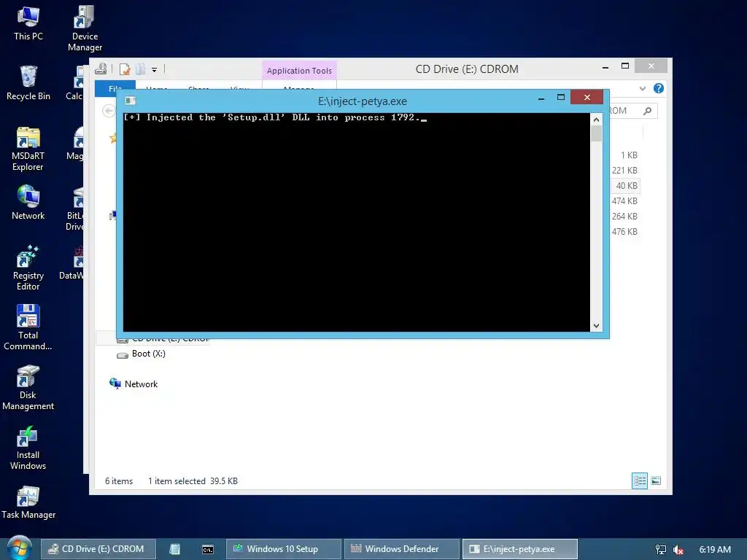Viewport: 747px width, 560px height.
Task: Click New Folder quick access icon
Action: pos(141,69)
